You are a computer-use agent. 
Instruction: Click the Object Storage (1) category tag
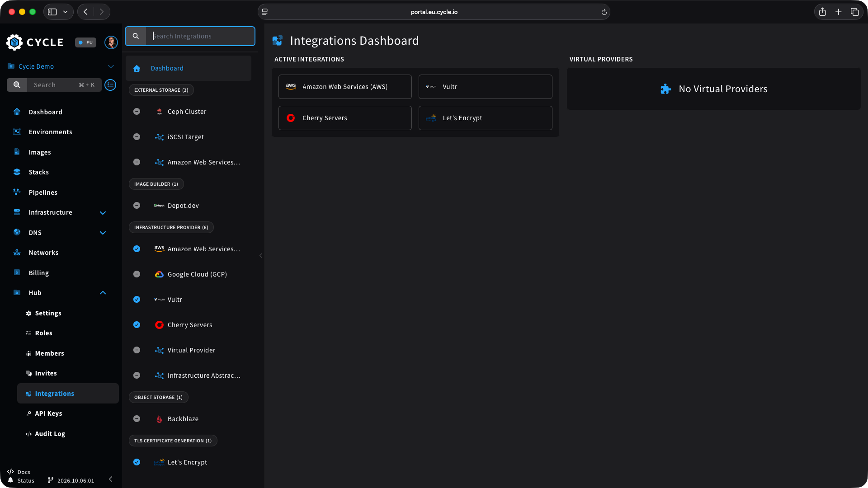pos(159,397)
